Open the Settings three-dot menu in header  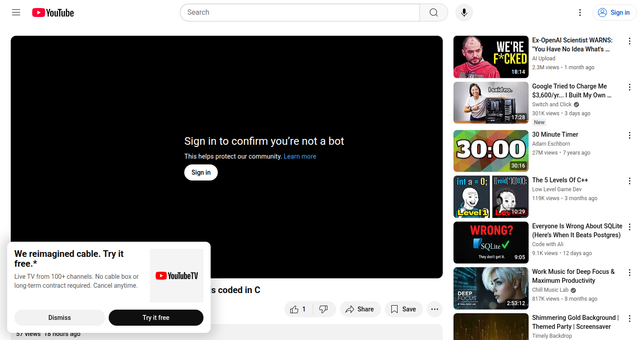pyautogui.click(x=580, y=13)
